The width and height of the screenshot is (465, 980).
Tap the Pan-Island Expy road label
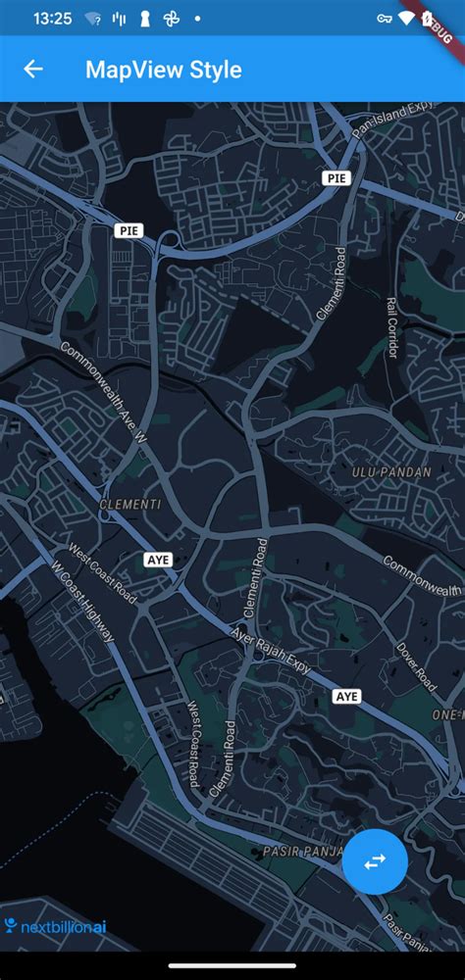tap(392, 120)
